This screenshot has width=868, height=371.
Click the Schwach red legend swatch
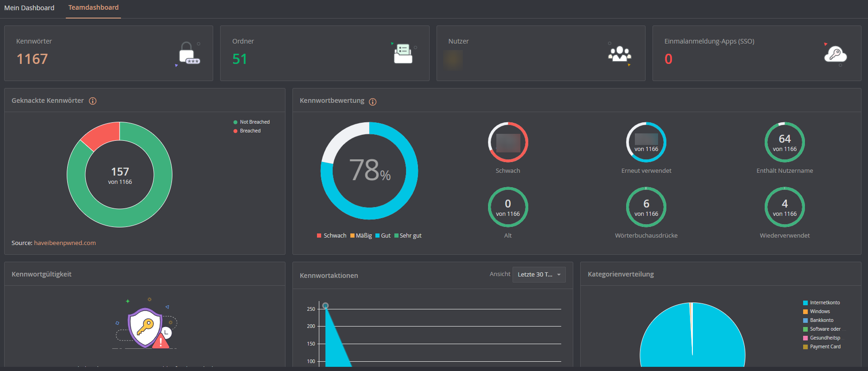[319, 236]
